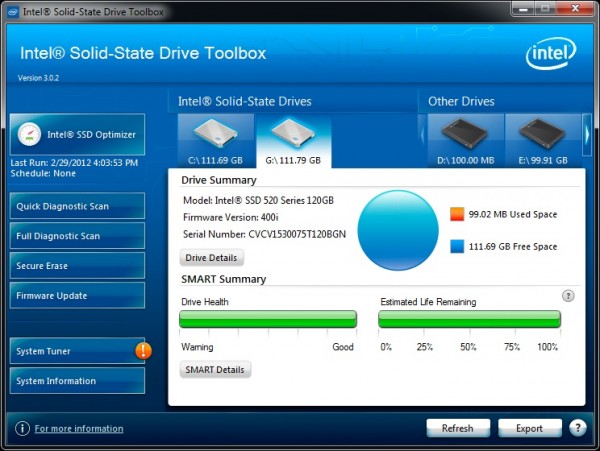This screenshot has height=451, width=600.
Task: Click the info circle icon at the bottom left
Action: click(22, 428)
